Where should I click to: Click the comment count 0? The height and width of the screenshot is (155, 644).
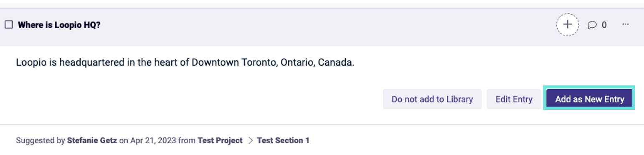(x=604, y=25)
